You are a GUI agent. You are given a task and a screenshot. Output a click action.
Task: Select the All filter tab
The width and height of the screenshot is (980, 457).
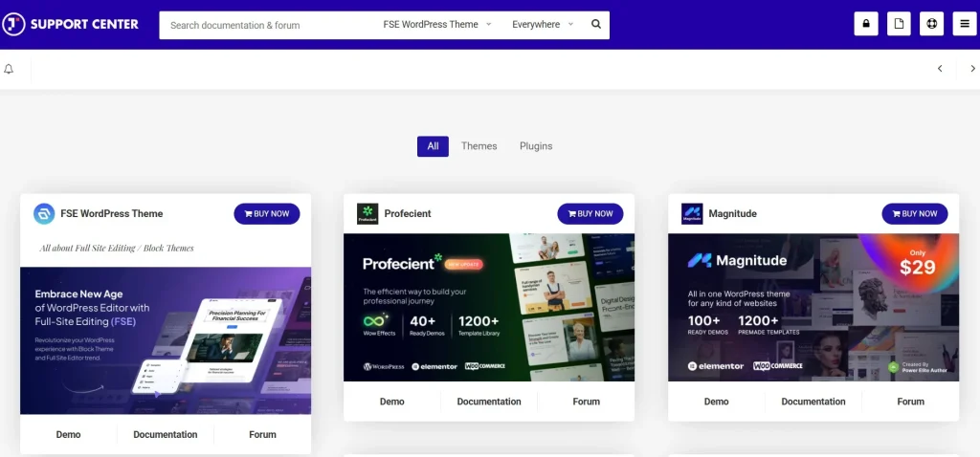tap(433, 146)
